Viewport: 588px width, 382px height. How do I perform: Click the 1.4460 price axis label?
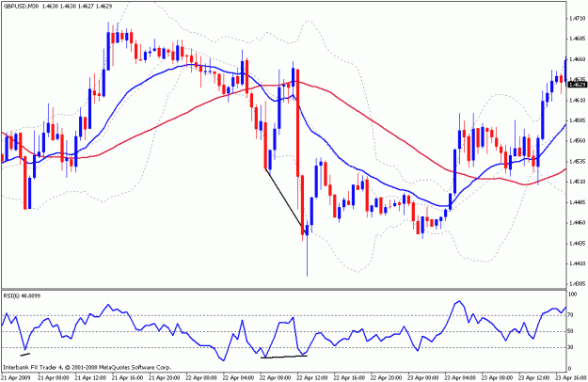578,223
